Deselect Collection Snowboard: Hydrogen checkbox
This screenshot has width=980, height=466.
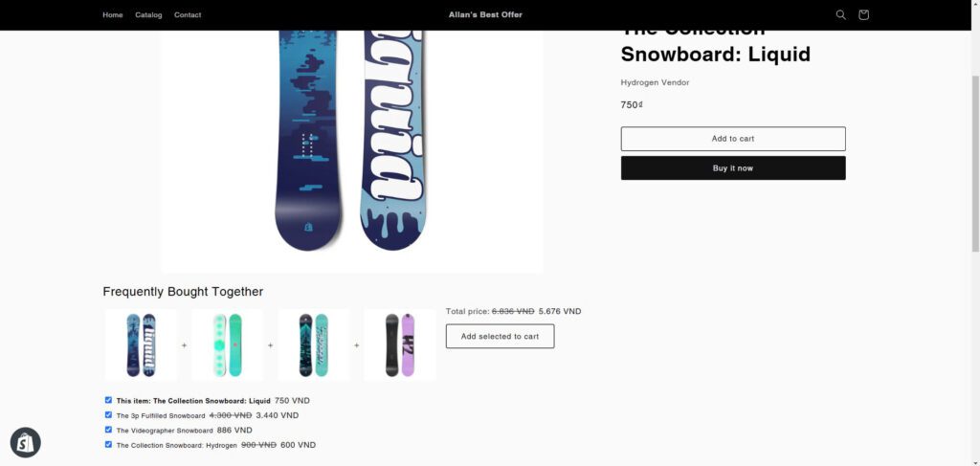coord(108,445)
